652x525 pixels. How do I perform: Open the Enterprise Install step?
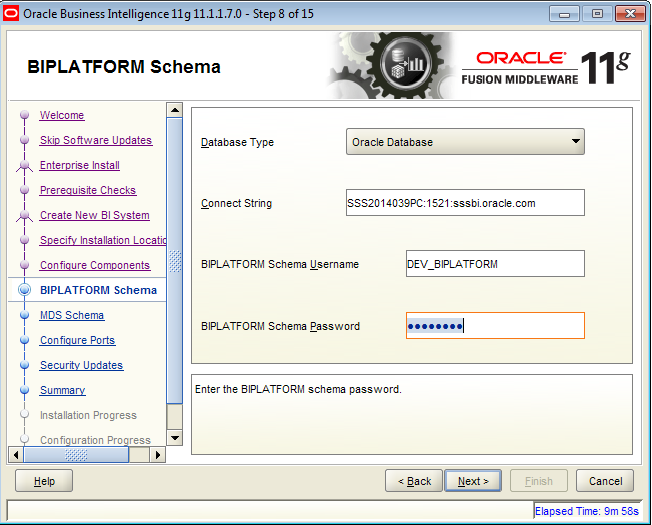[x=80, y=165]
